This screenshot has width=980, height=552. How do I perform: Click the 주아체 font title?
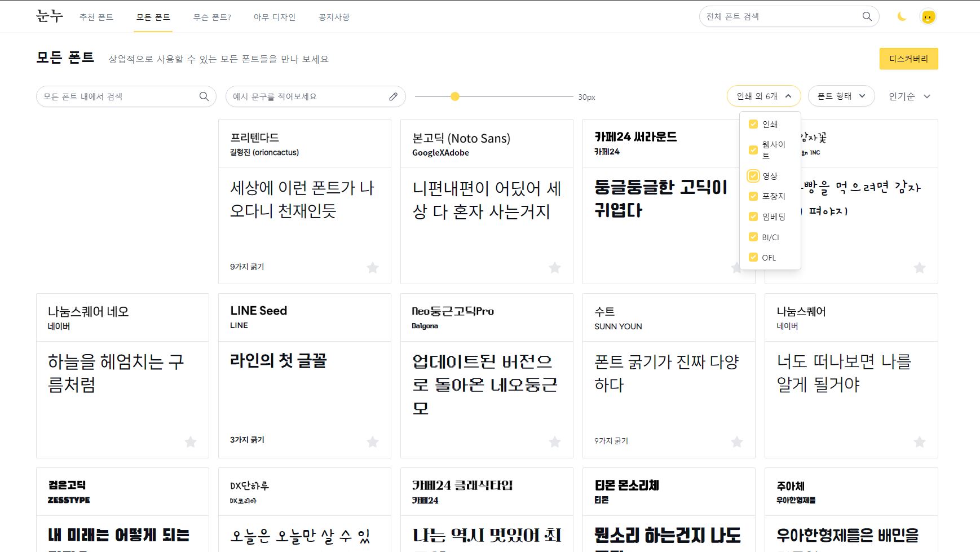[791, 486]
